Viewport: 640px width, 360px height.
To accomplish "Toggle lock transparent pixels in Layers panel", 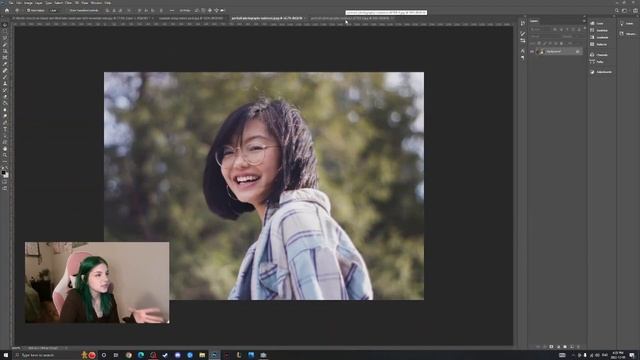I will pyautogui.click(x=539, y=43).
